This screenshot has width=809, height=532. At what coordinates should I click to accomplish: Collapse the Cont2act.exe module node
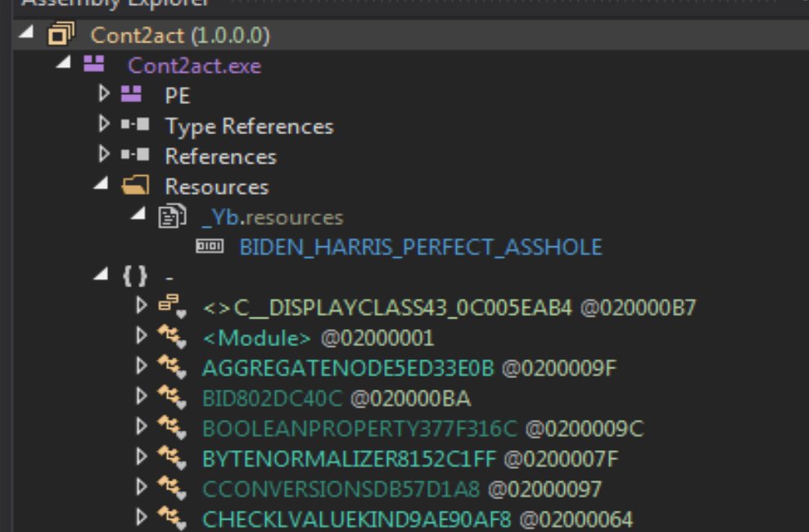click(64, 62)
